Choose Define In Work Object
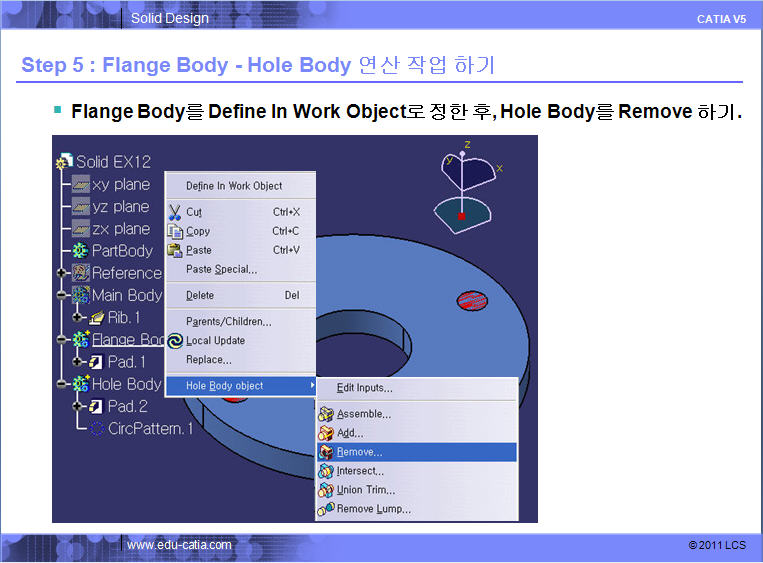This screenshot has width=763, height=563. click(x=234, y=186)
